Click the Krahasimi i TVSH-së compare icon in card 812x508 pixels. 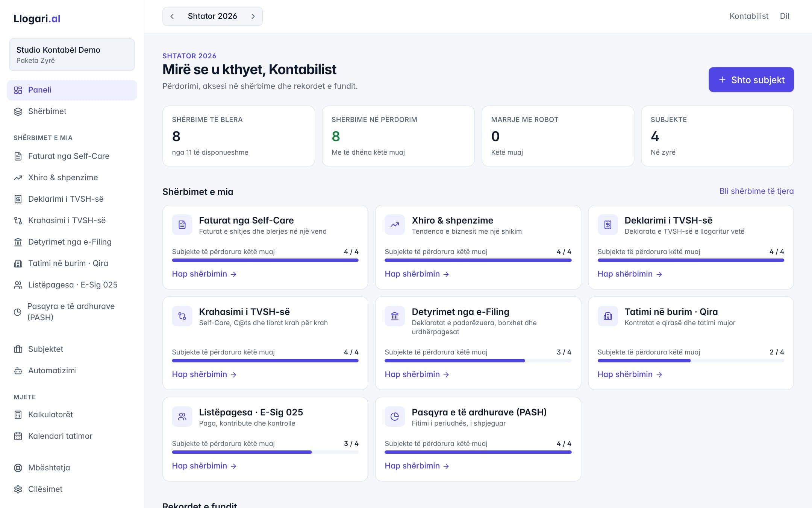pos(182,316)
